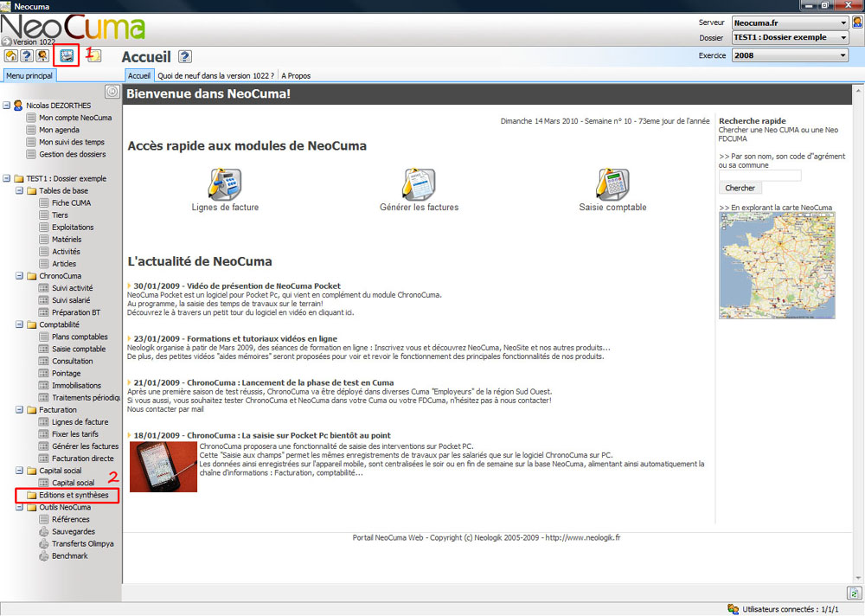865x616 pixels.
Task: Open Gestion des dossiers
Action: [73, 154]
